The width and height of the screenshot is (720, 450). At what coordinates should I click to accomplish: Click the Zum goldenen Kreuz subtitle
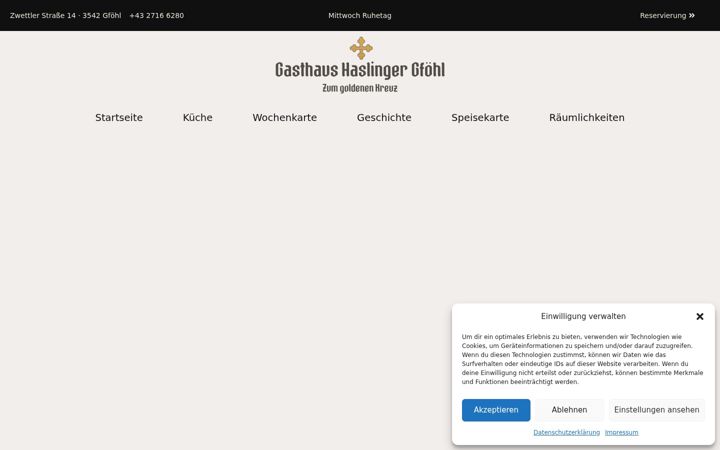[360, 88]
